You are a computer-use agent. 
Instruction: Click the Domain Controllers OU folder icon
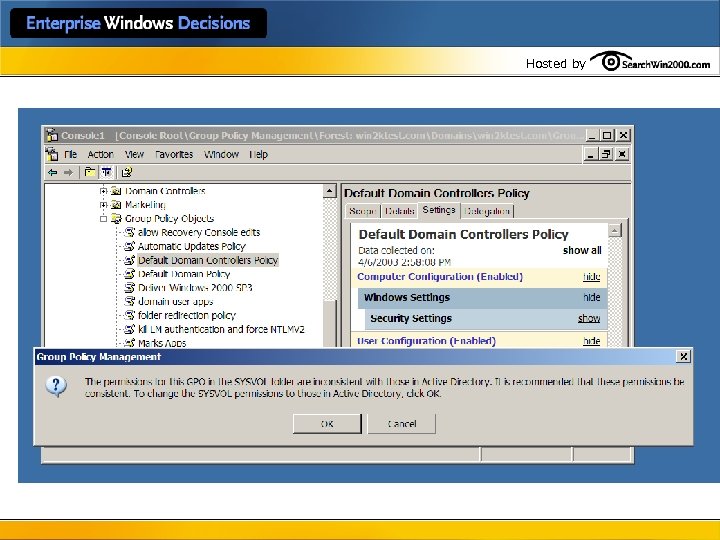pyautogui.click(x=116, y=191)
